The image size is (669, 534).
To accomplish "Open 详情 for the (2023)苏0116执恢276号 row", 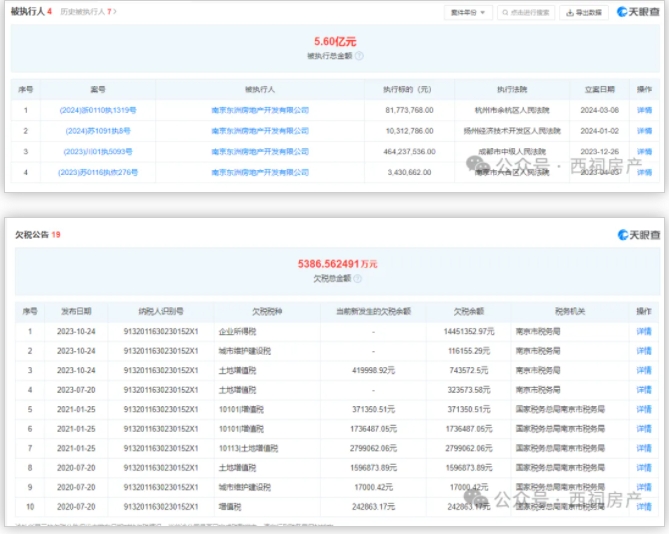I will coord(644,172).
